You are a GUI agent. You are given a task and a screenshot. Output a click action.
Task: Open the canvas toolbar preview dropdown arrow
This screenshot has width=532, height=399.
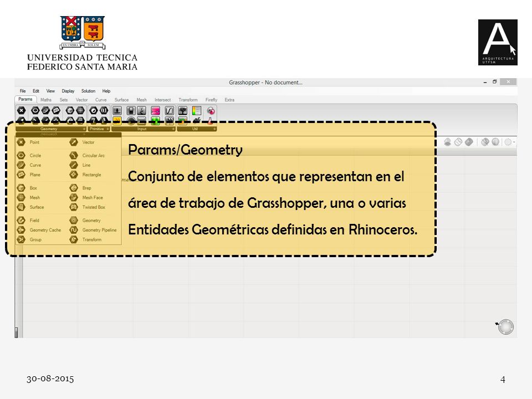[514, 142]
